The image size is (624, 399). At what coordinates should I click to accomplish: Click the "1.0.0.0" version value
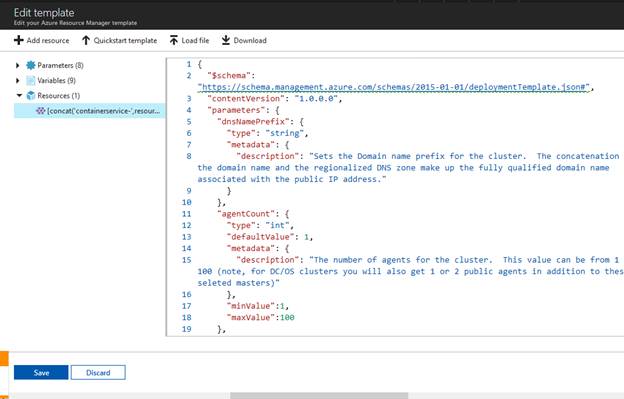coord(317,99)
